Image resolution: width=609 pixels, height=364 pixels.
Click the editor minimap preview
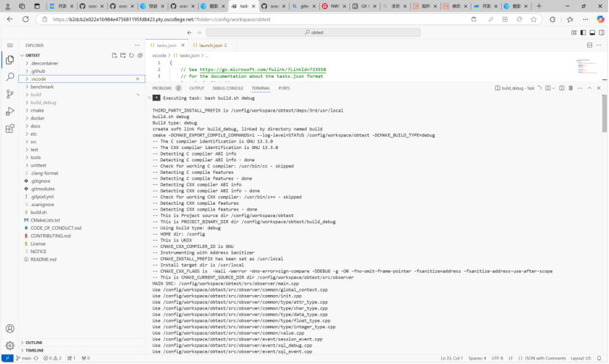[x=586, y=67]
